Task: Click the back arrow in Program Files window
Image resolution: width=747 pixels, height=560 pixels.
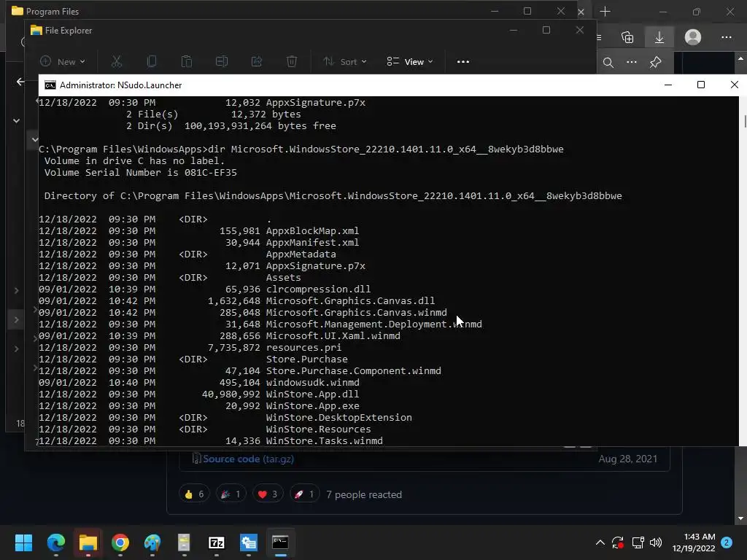Action: tap(20, 82)
